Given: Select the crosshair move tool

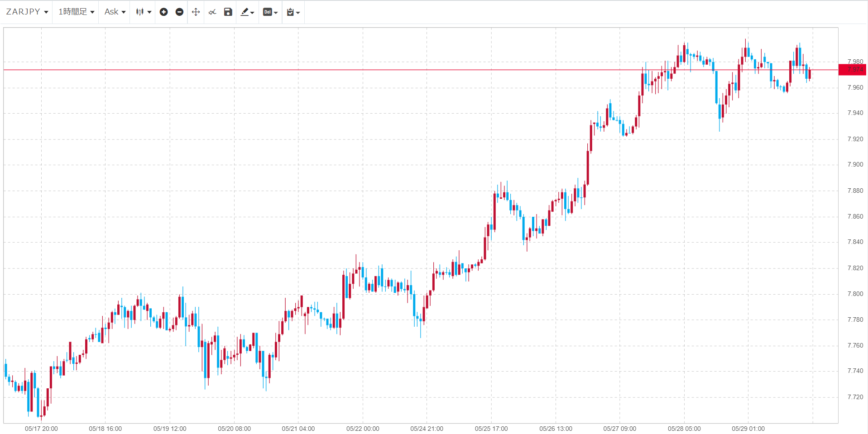Looking at the screenshot, I should [x=196, y=12].
